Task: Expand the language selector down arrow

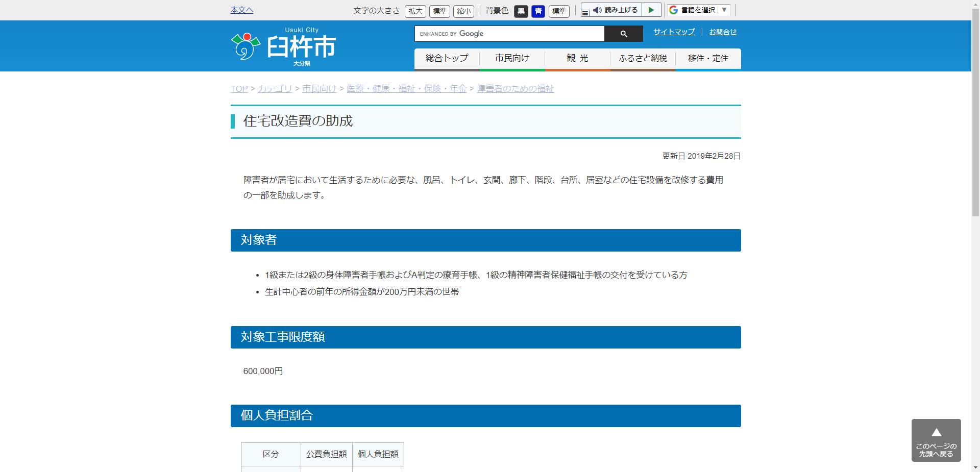Action: click(723, 10)
